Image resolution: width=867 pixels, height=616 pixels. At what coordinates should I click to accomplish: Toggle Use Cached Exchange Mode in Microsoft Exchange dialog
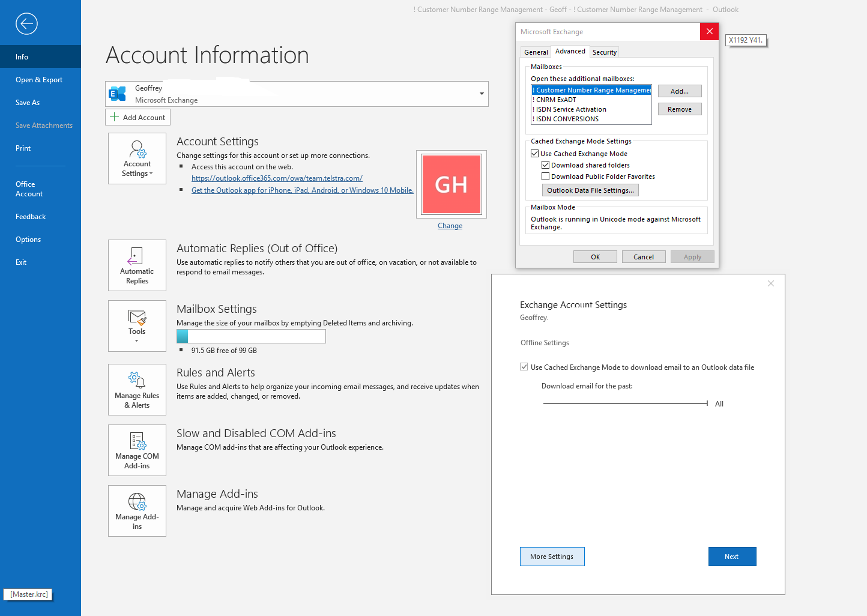pos(534,154)
